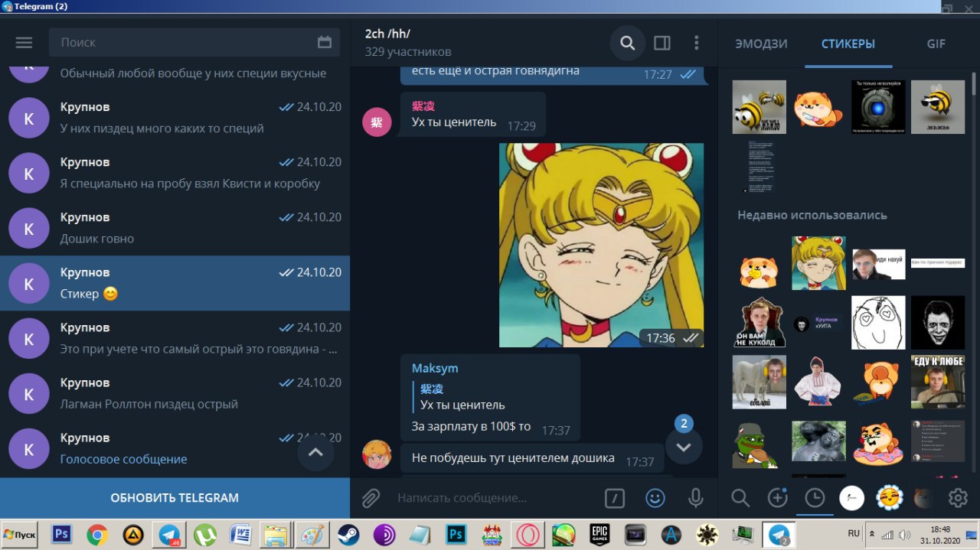The width and height of the screenshot is (980, 550).
Task: Click the ОБНОВИТЬ TELEGRAM button
Action: (175, 498)
